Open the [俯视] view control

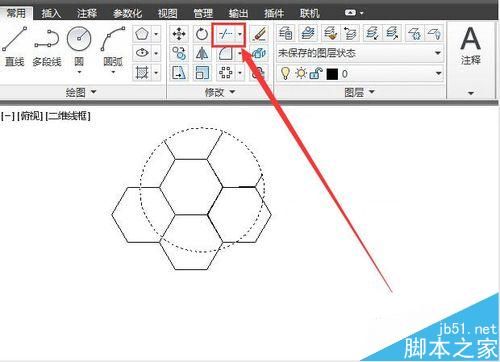pos(30,116)
